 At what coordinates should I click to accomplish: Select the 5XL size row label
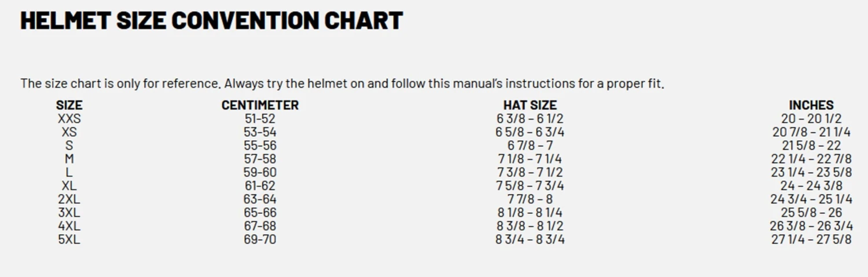coord(69,239)
